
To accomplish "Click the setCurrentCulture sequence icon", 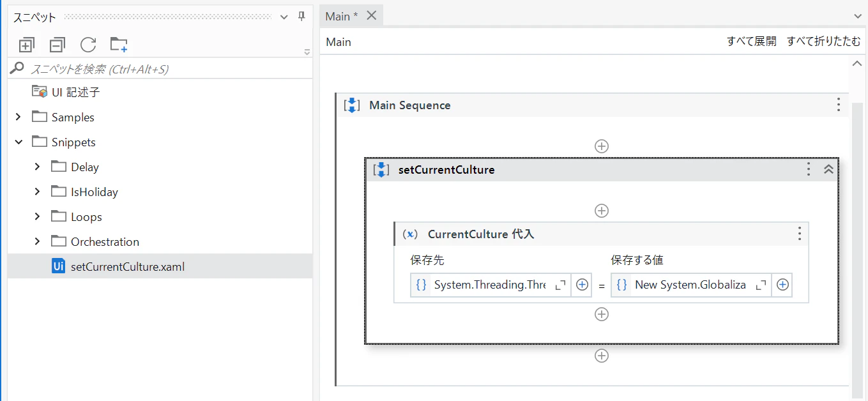I will click(x=381, y=170).
